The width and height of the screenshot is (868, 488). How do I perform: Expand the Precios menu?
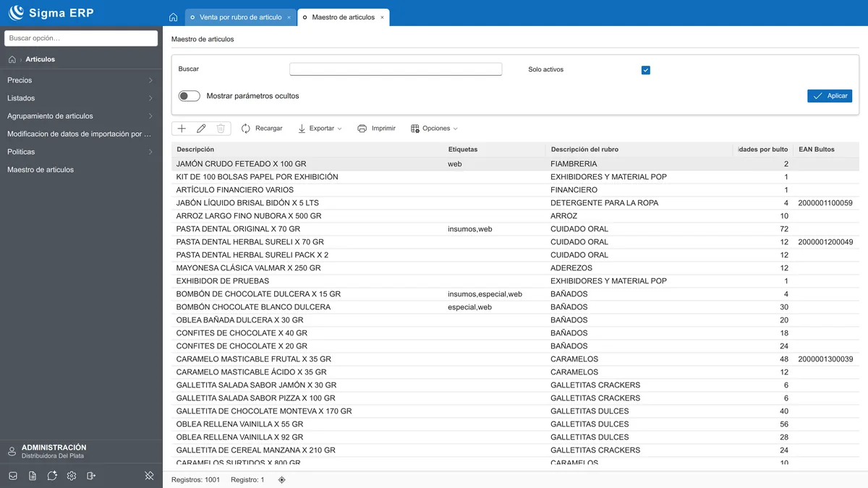click(x=81, y=80)
